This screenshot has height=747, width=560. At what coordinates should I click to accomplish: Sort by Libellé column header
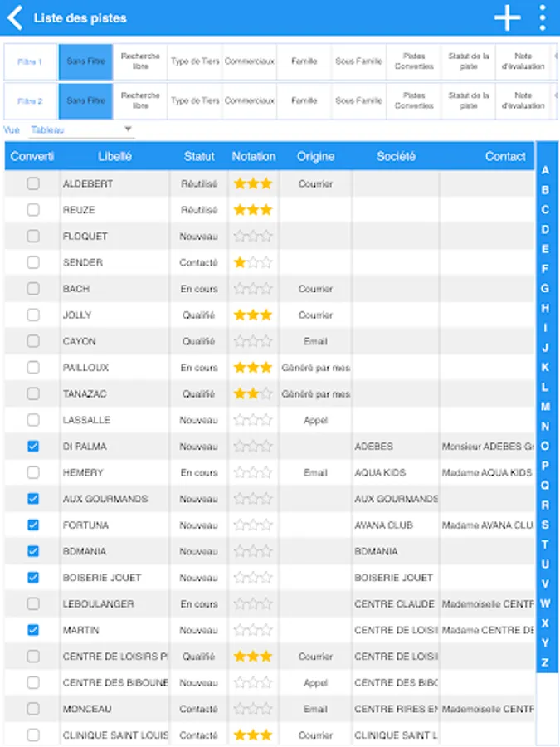114,156
